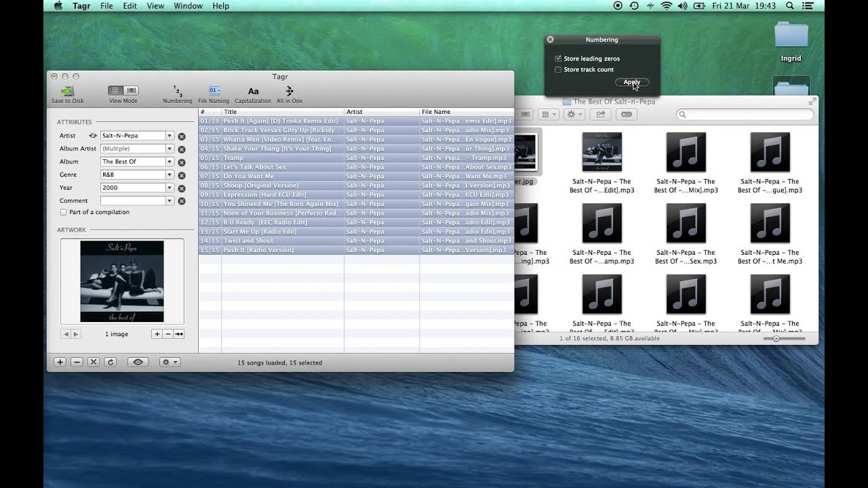Click the artwork arrows button beside minus
The width and height of the screenshot is (868, 488).
point(179,334)
